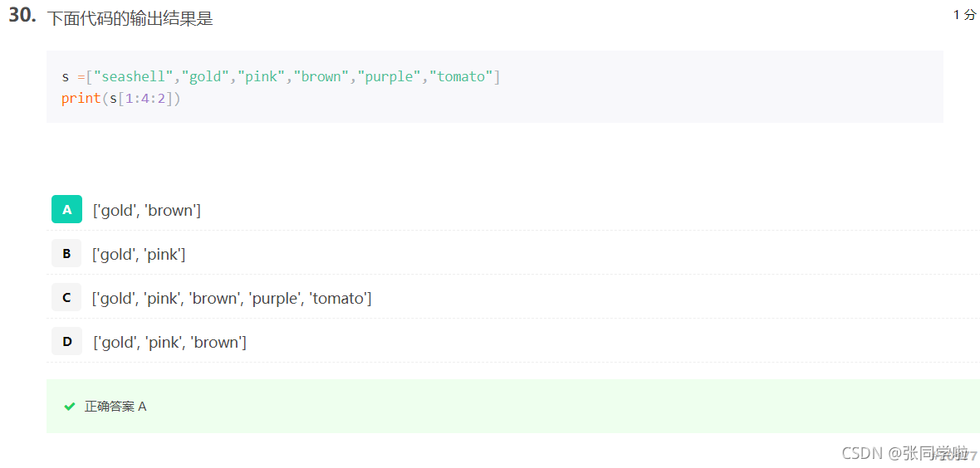Click the five-item list answer text
980x468 pixels.
pos(232,299)
